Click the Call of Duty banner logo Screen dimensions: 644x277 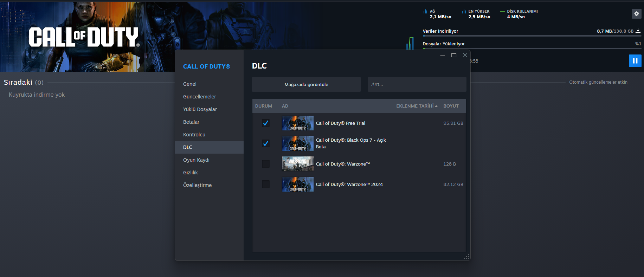(84, 37)
